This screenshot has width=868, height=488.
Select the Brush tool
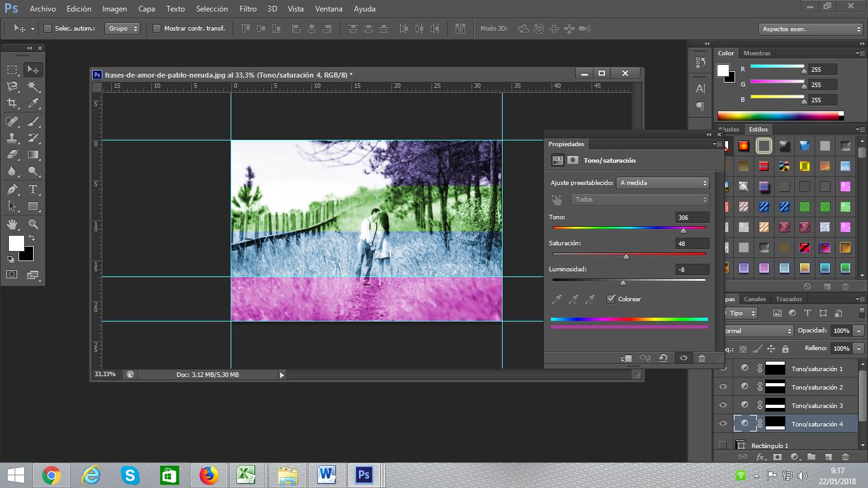[x=33, y=121]
